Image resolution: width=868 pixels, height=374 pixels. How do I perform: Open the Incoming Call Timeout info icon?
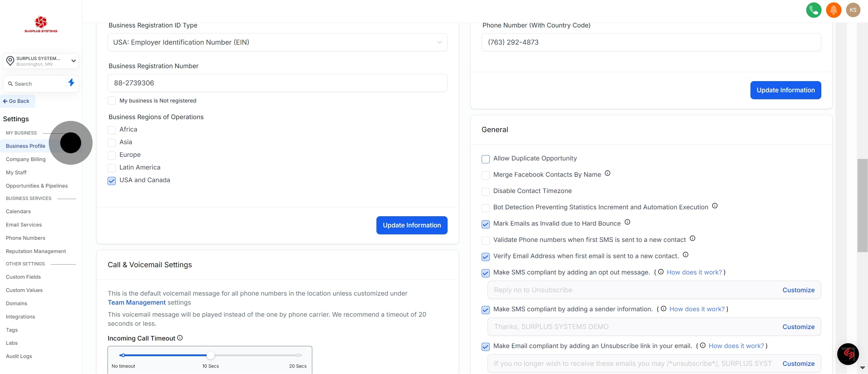pos(180,338)
